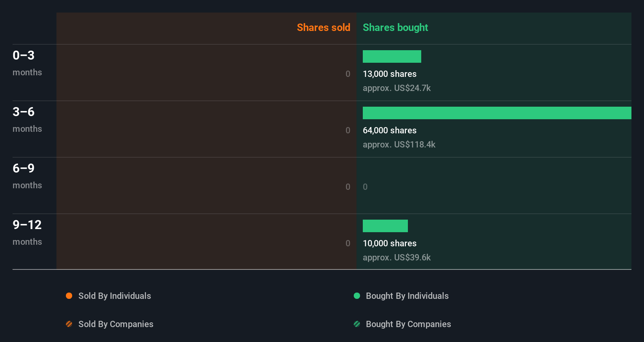Click the striped Sold By Companies legend icon
This screenshot has height=342, width=644.
(69, 324)
